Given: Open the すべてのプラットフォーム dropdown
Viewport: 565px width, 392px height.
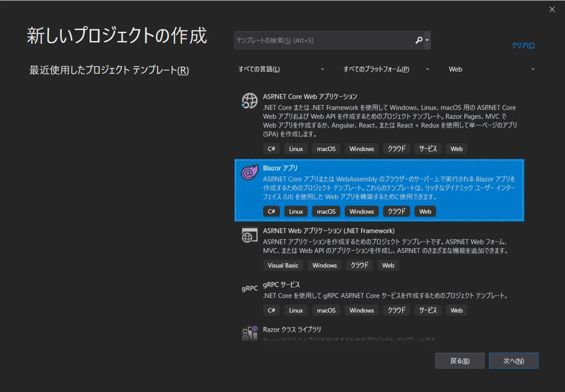Looking at the screenshot, I should click(x=385, y=69).
